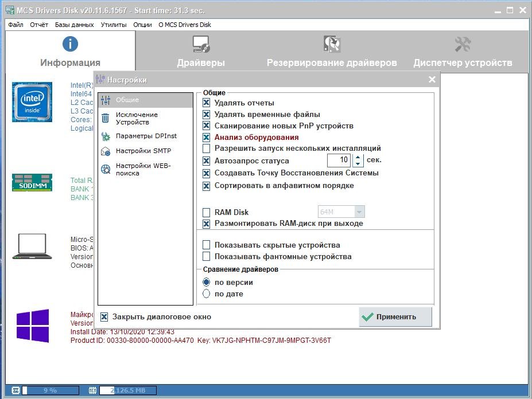Expand the RAM Disk size dropdown
532x399 pixels.
click(x=359, y=212)
